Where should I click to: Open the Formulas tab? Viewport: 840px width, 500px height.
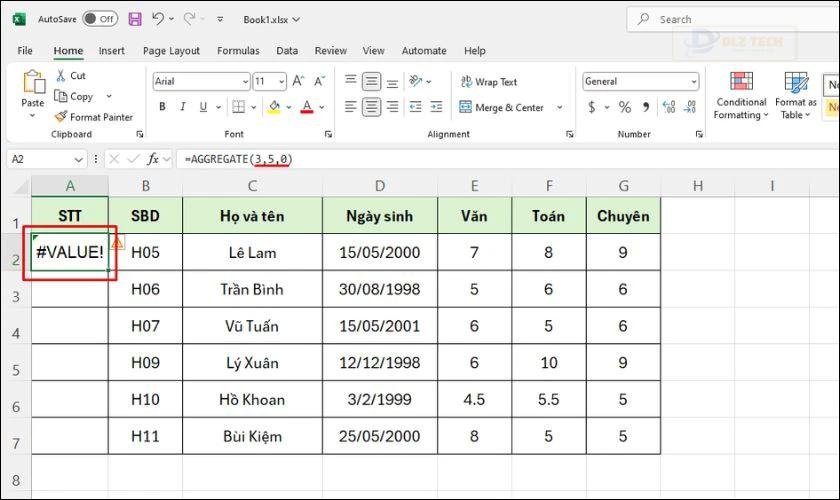tap(238, 50)
